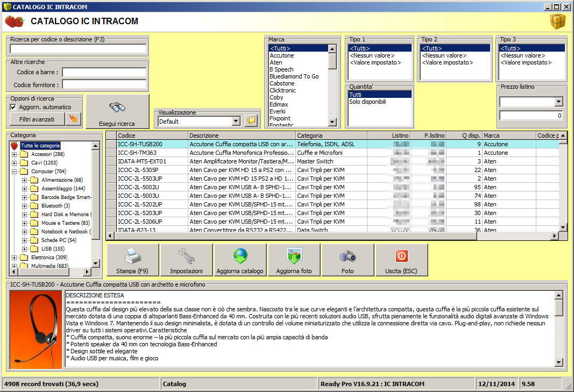Click the Alimentazione folder icon
Screen dimensions: 574x392
[x=34, y=180]
